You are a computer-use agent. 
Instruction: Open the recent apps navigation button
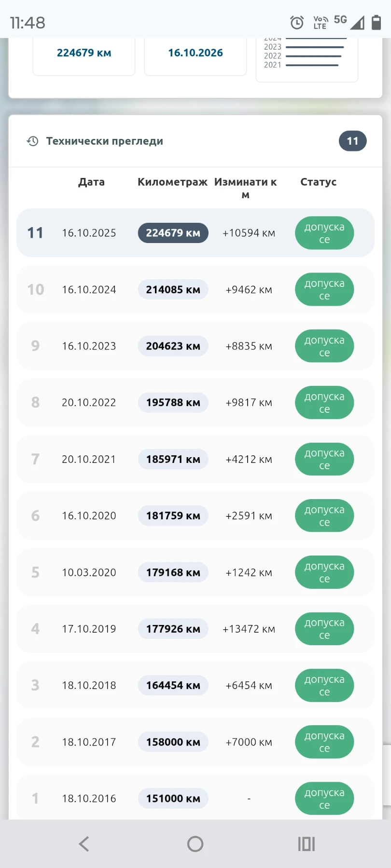[x=307, y=844]
